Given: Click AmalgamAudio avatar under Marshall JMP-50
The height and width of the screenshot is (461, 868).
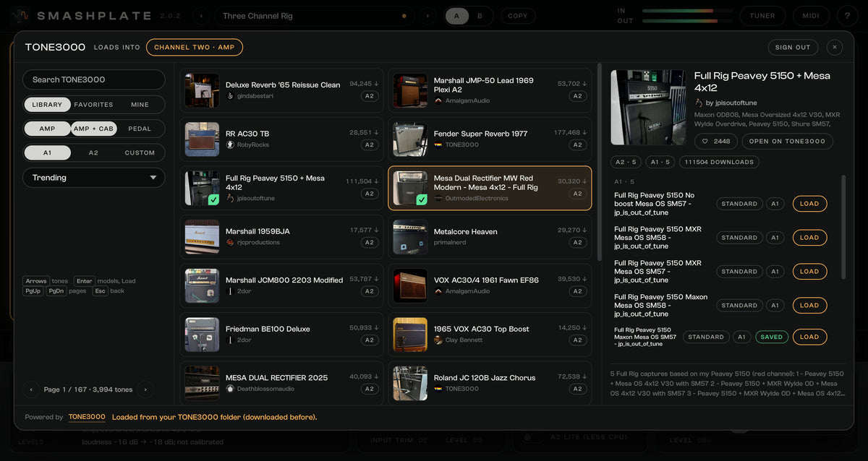Looking at the screenshot, I should point(438,100).
